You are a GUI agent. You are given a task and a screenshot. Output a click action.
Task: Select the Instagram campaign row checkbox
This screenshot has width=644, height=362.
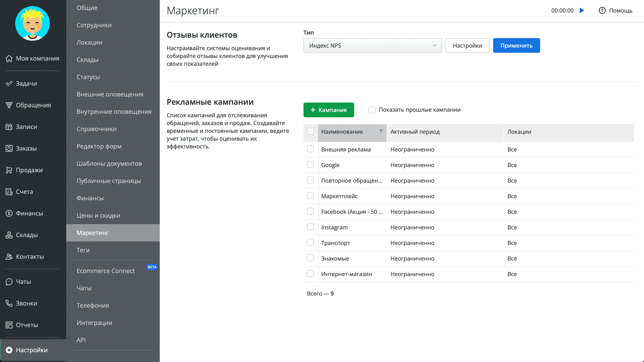(310, 227)
